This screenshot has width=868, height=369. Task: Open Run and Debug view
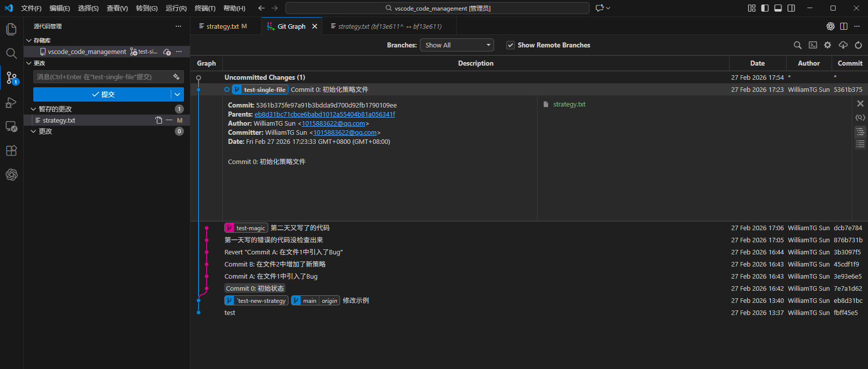[x=11, y=102]
